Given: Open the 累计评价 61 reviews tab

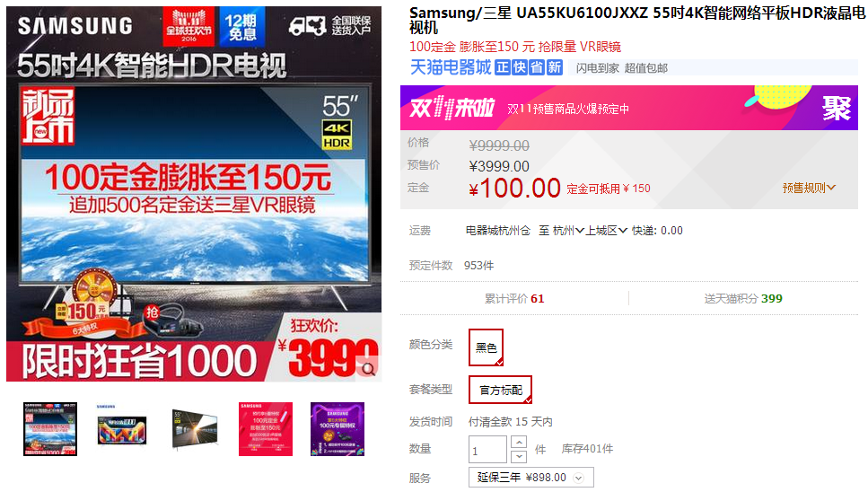Looking at the screenshot, I should click(x=514, y=299).
